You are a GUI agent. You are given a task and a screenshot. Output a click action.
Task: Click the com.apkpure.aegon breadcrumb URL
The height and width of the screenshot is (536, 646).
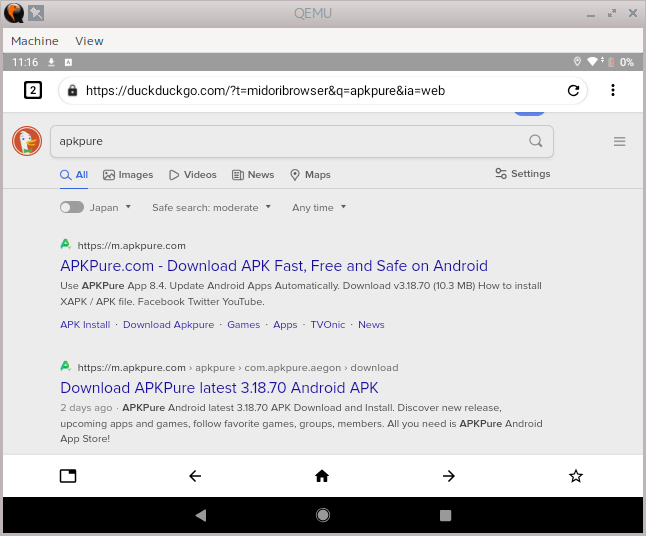[x=293, y=367]
